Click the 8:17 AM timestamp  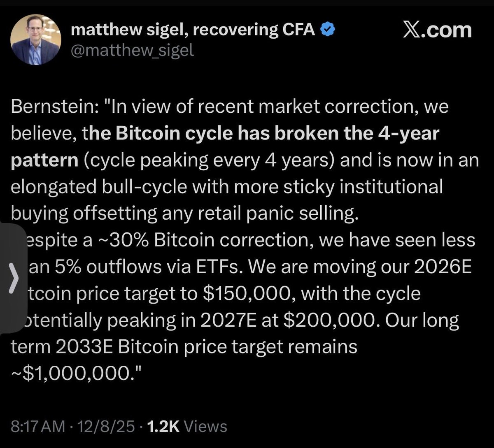click(37, 426)
